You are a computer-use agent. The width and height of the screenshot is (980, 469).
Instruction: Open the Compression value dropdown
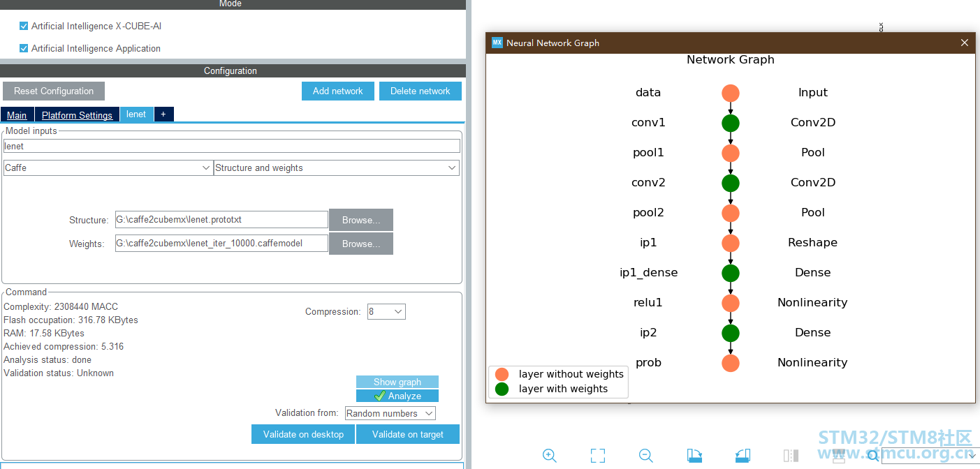pos(386,312)
